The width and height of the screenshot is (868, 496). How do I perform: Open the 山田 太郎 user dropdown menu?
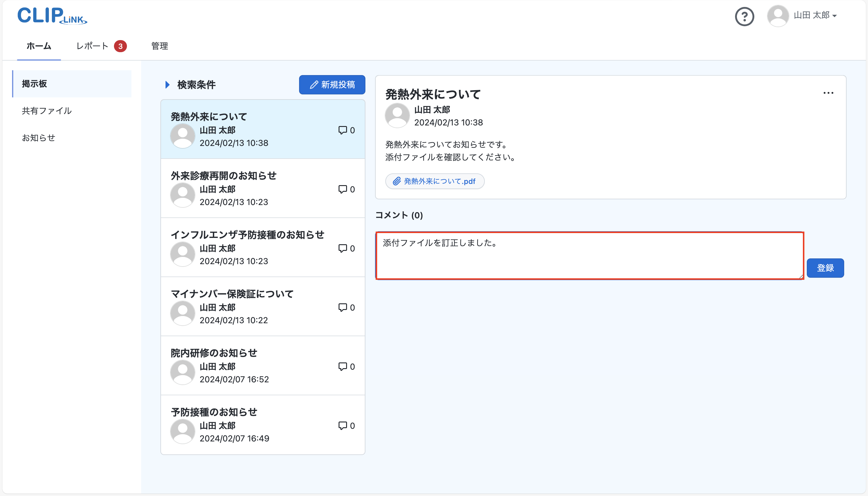[815, 15]
